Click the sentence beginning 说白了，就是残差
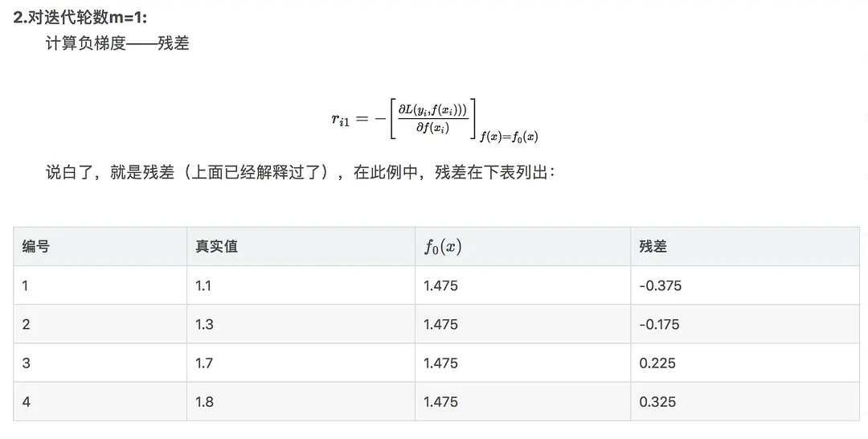 coord(300,172)
